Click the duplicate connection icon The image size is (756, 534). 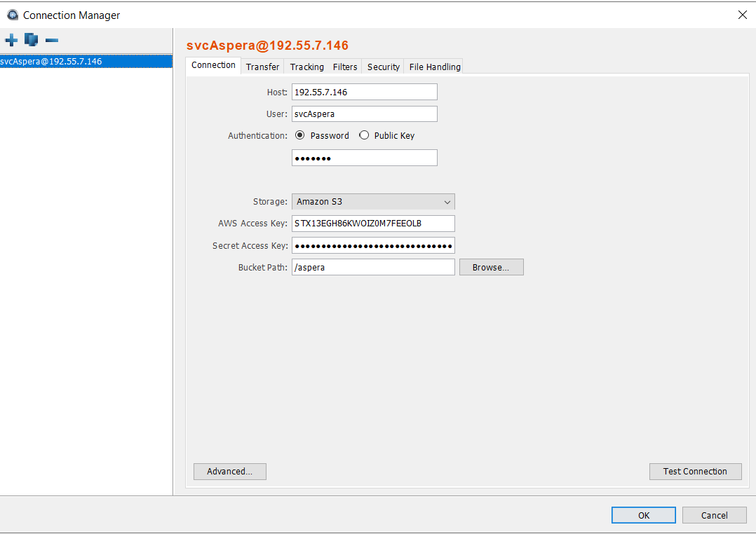[x=31, y=40]
